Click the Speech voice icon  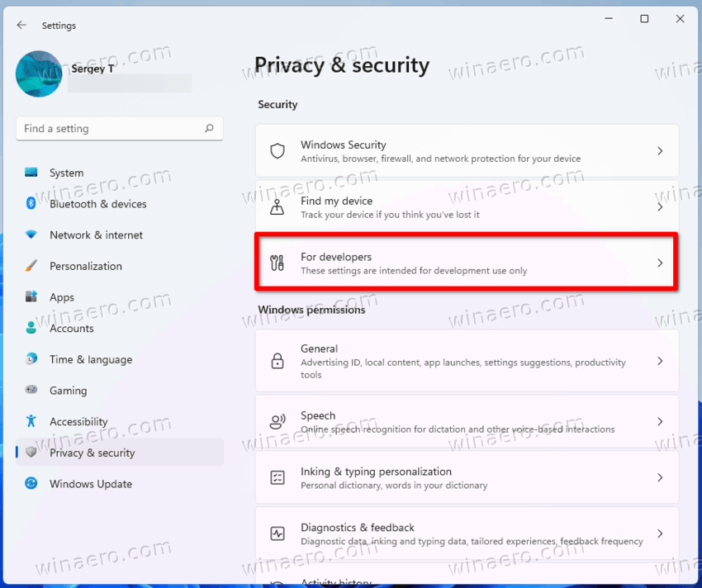(x=277, y=421)
